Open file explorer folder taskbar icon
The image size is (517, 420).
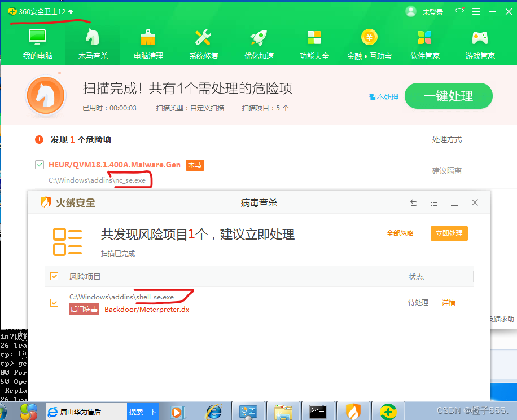tap(283, 412)
